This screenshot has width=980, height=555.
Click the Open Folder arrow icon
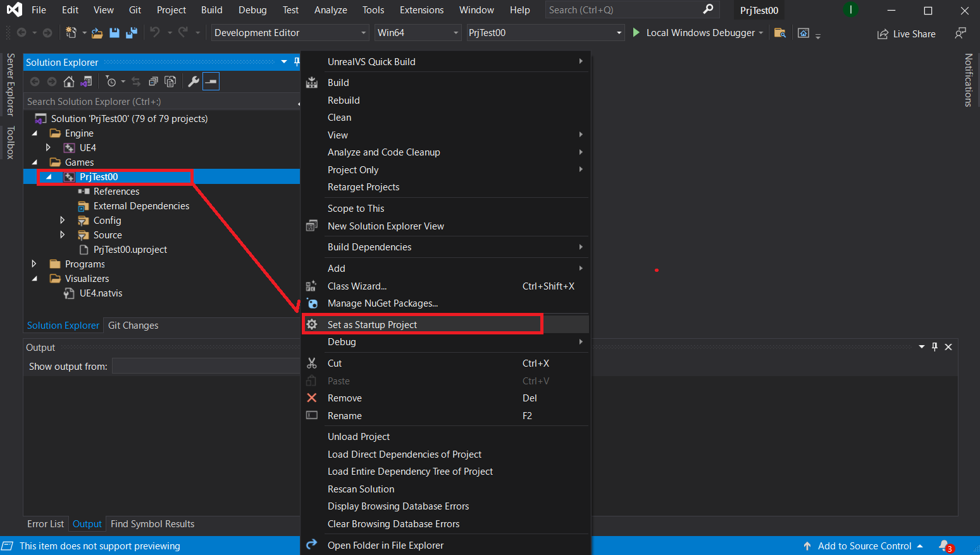(312, 545)
